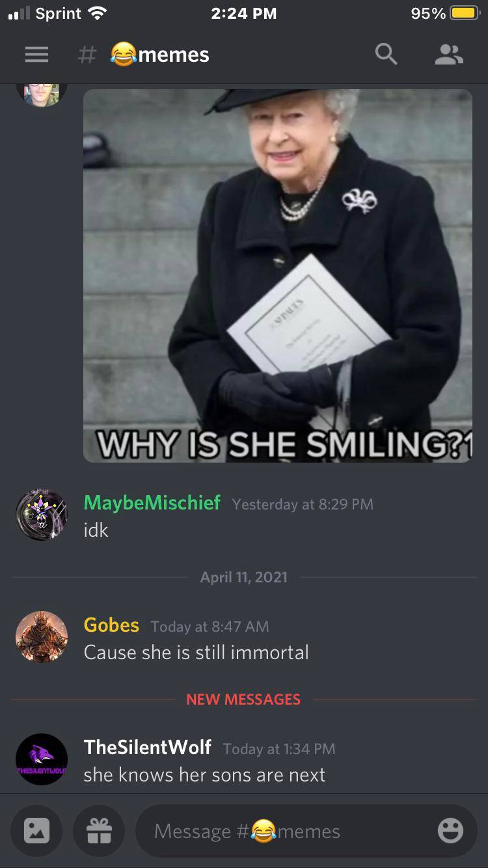Select the 'Cause she is still immortal' message

coord(197,652)
